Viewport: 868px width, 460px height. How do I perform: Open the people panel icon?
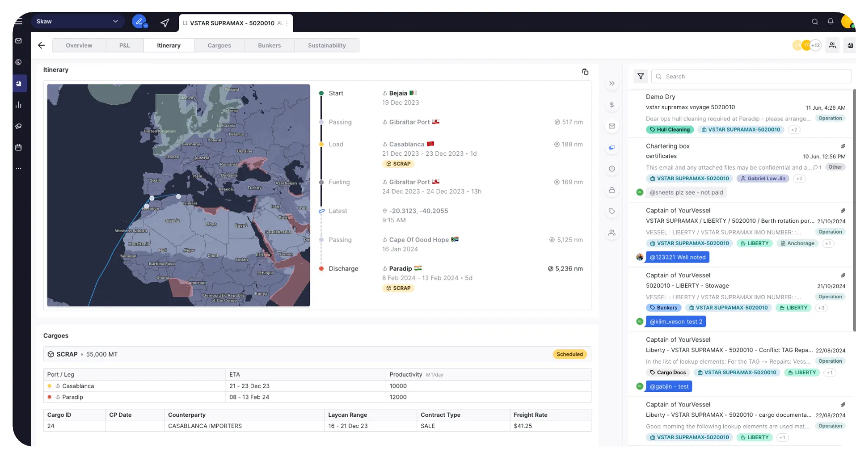point(612,232)
